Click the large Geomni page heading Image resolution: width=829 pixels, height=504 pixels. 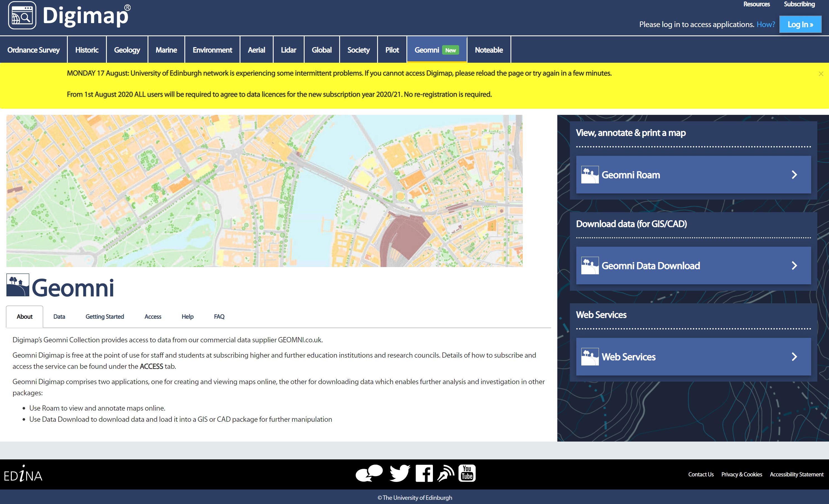[x=73, y=288]
